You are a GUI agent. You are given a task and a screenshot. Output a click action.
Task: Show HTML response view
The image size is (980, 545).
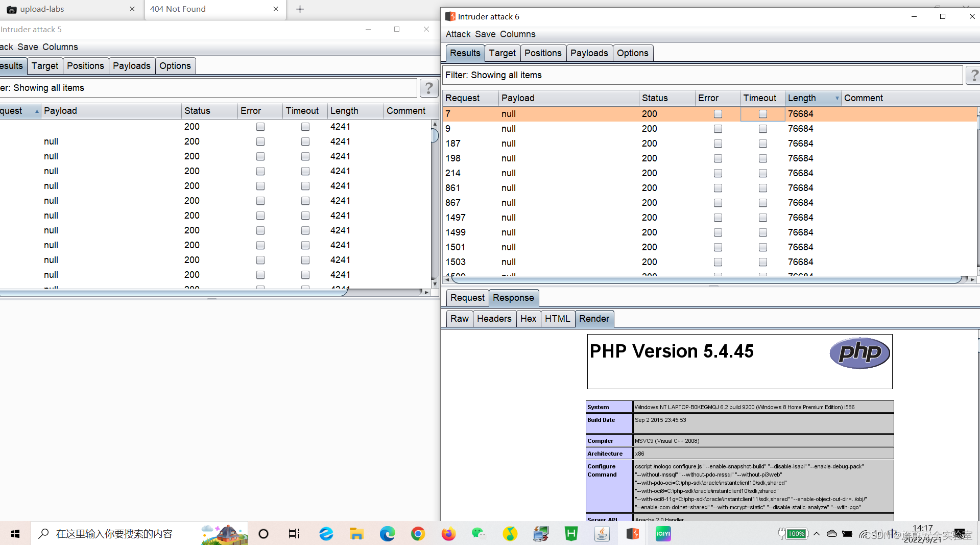point(557,319)
